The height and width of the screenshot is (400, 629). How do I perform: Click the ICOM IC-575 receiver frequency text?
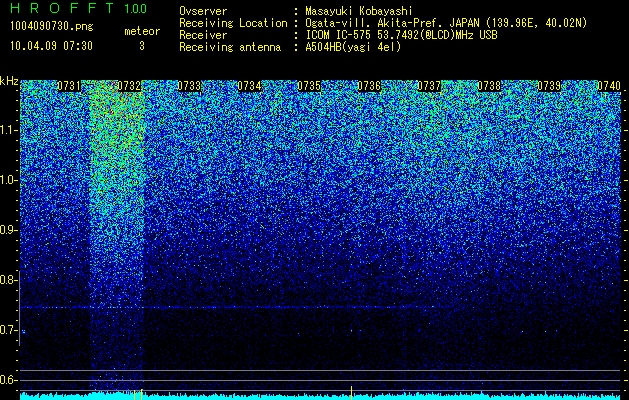click(x=401, y=35)
